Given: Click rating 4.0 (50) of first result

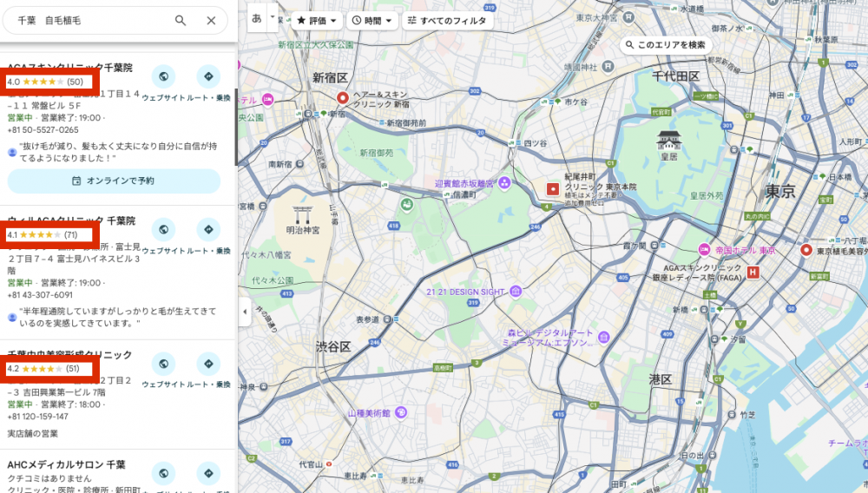Looking at the screenshot, I should point(45,82).
